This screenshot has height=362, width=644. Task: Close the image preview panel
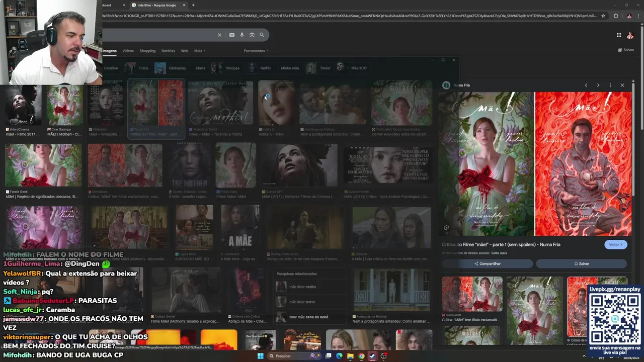coord(622,85)
